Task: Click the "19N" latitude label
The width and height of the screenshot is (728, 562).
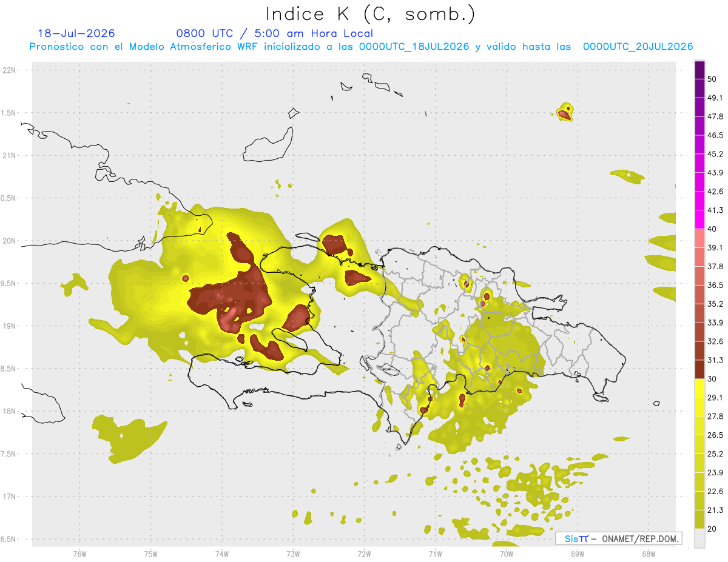Action: click(x=10, y=326)
